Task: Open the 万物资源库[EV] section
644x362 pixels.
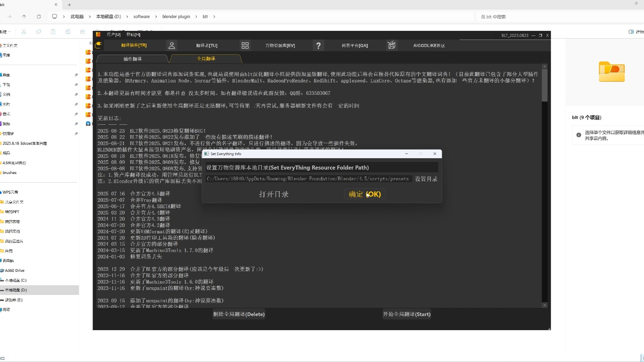Action: [x=280, y=45]
